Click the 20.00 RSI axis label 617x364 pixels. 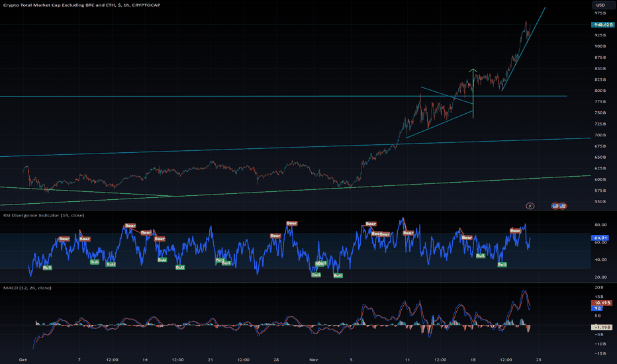(600, 277)
